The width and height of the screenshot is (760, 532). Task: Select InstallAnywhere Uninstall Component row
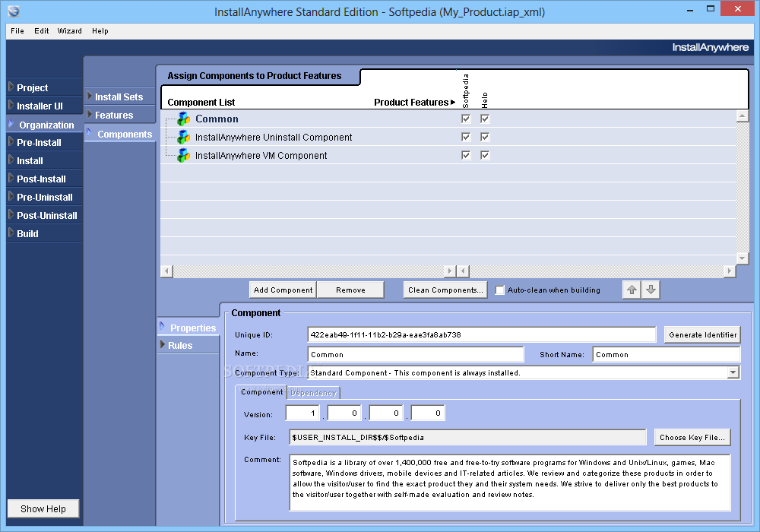click(x=448, y=137)
